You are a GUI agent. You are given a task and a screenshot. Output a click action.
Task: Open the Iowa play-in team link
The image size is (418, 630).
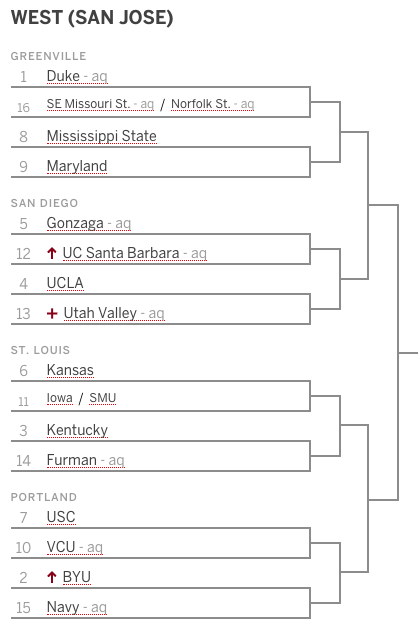(59, 398)
